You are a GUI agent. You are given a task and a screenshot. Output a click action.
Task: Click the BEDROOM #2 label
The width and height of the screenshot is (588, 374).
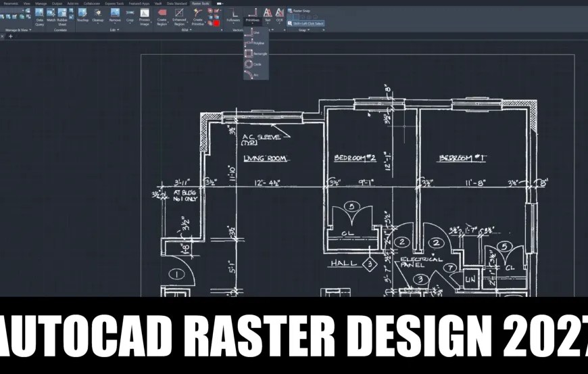(x=355, y=158)
